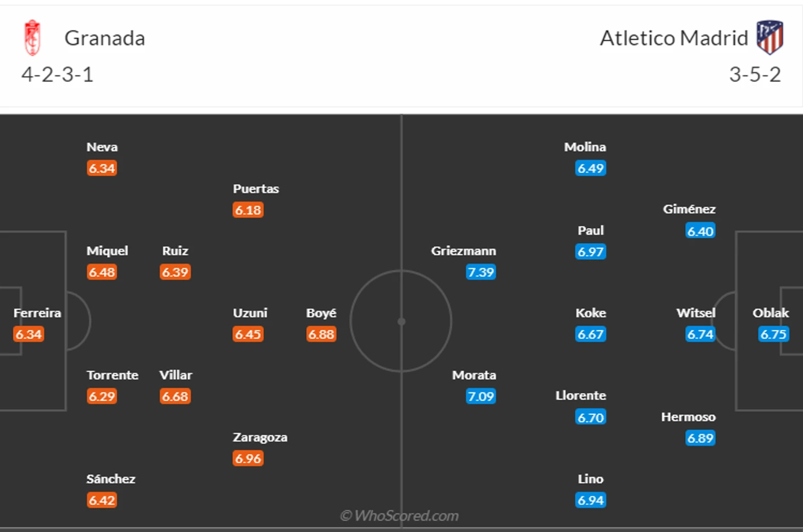
Task: Select Zaragoza's 6.96 rating badge
Action: [x=248, y=459]
